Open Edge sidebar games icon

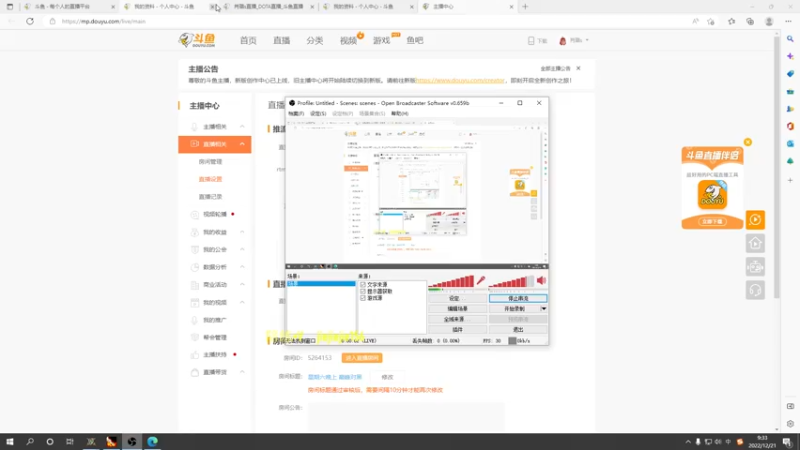[790, 109]
